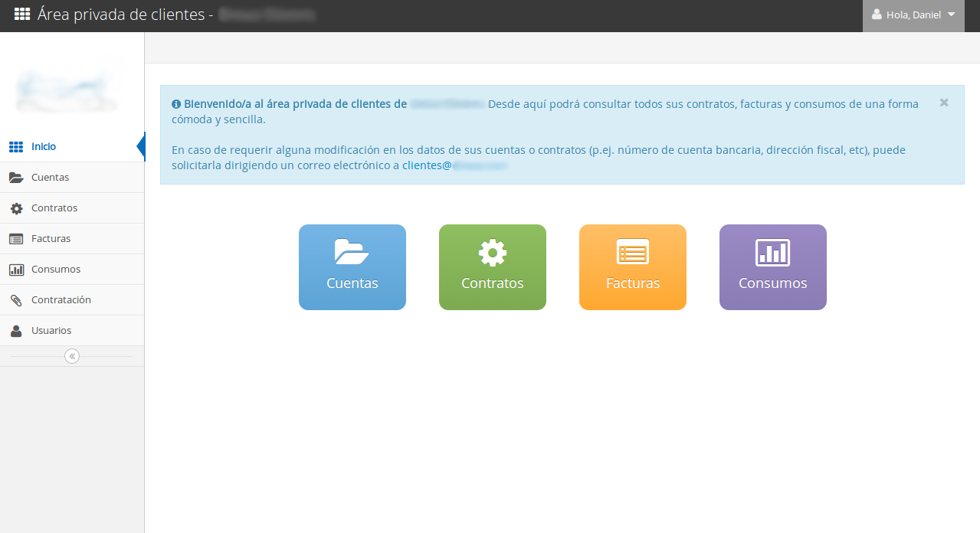Open the purple Consumos tile

point(772,266)
